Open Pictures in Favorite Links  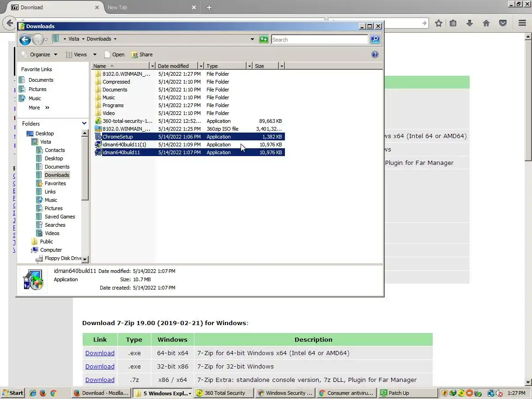click(37, 89)
